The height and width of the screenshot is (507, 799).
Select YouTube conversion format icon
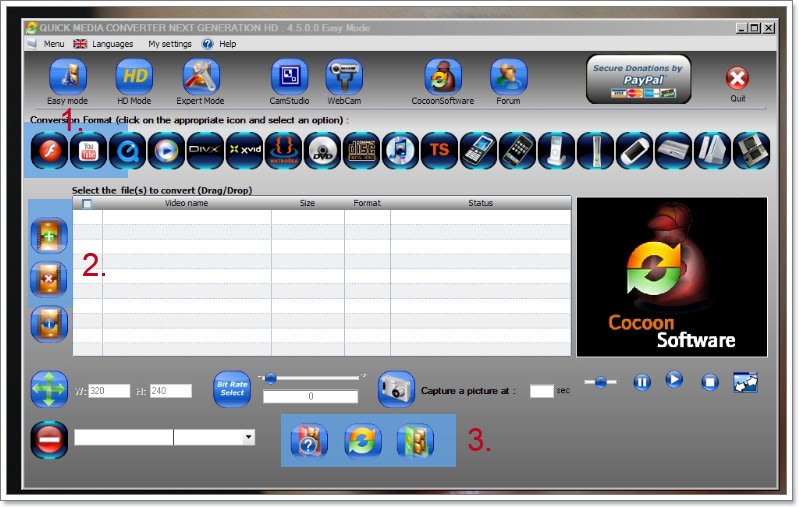(x=89, y=150)
